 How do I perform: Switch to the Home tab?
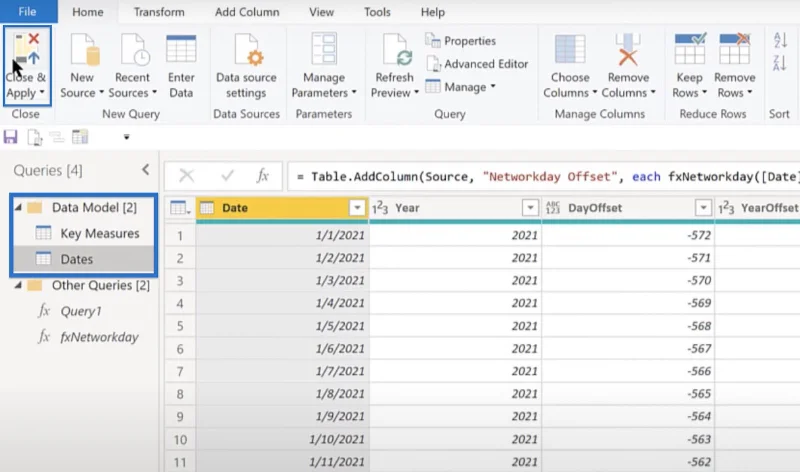(x=88, y=12)
